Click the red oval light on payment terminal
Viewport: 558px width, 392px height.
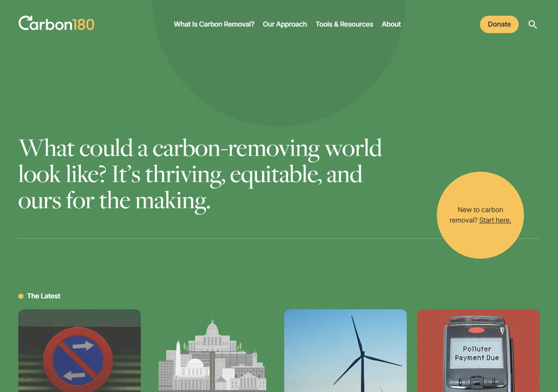(476, 331)
